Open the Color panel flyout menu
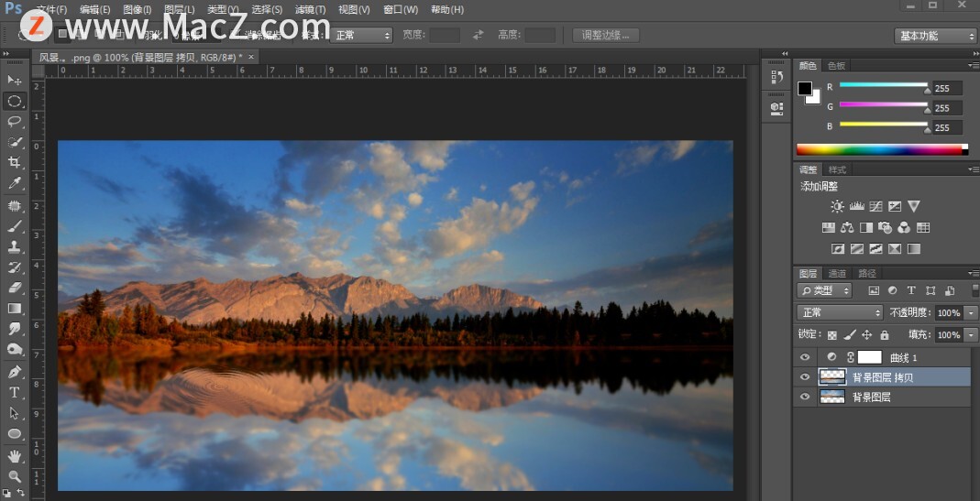Viewport: 980px width, 501px height. pyautogui.click(x=973, y=65)
